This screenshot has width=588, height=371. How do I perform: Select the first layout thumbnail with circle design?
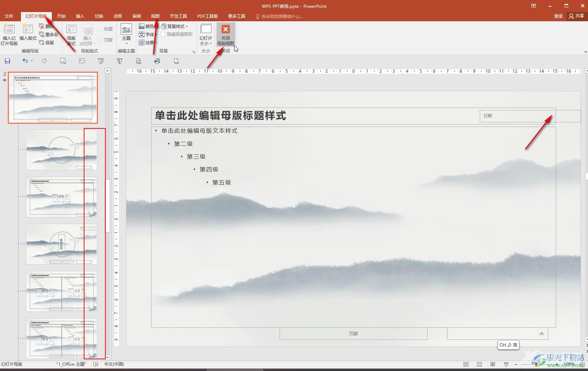[61, 150]
